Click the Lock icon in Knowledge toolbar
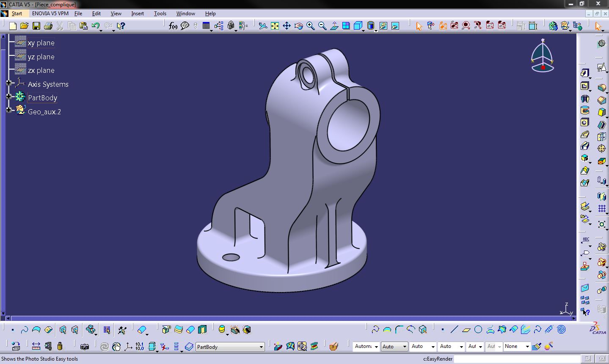The image size is (609, 364). point(231,26)
